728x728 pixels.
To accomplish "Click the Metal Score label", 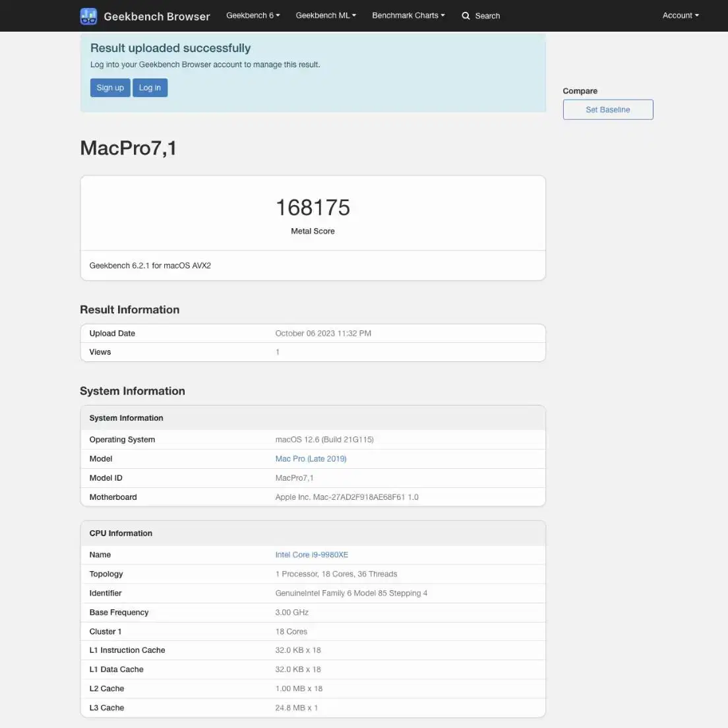I will point(313,231).
